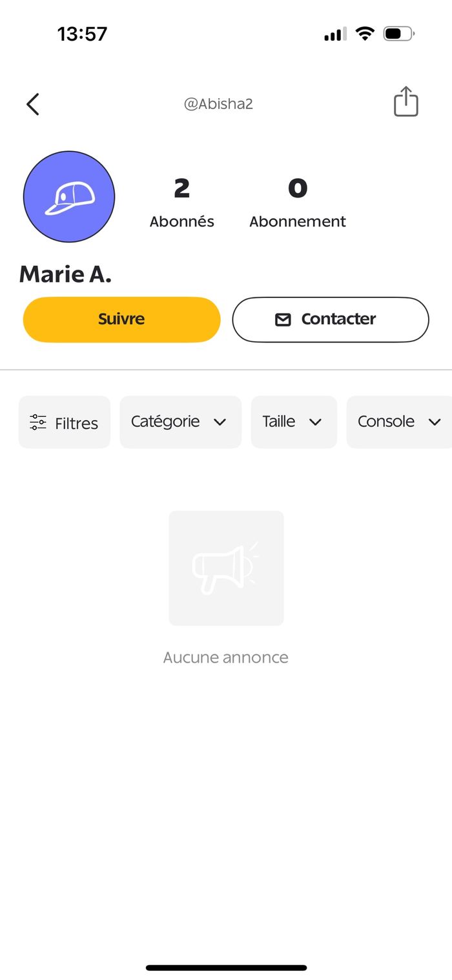Tap the back arrow icon
452x980 pixels.
pos(33,104)
